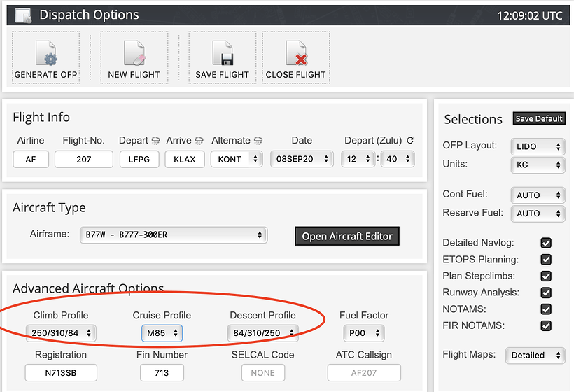Screen dimensions: 574x392
Task: Expand the Airframe B77W selector
Action: point(173,234)
